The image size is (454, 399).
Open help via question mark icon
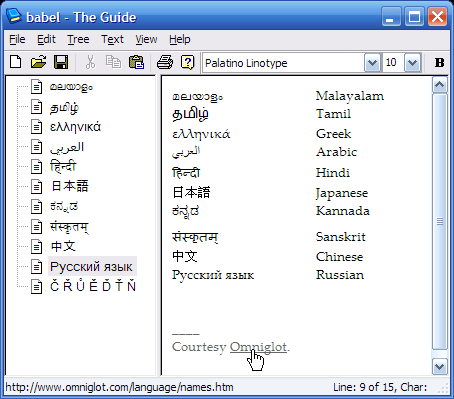pos(188,62)
